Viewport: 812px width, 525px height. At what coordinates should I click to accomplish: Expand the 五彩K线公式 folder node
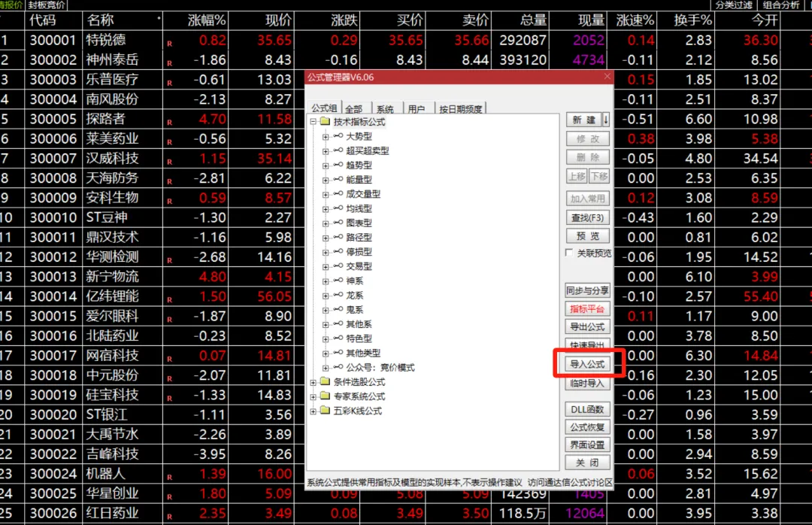(313, 411)
